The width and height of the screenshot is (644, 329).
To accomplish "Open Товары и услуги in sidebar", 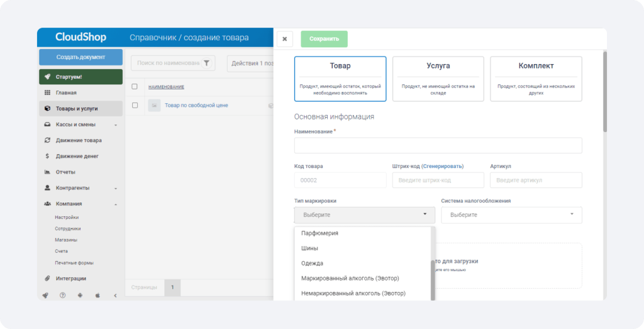I will [x=81, y=108].
